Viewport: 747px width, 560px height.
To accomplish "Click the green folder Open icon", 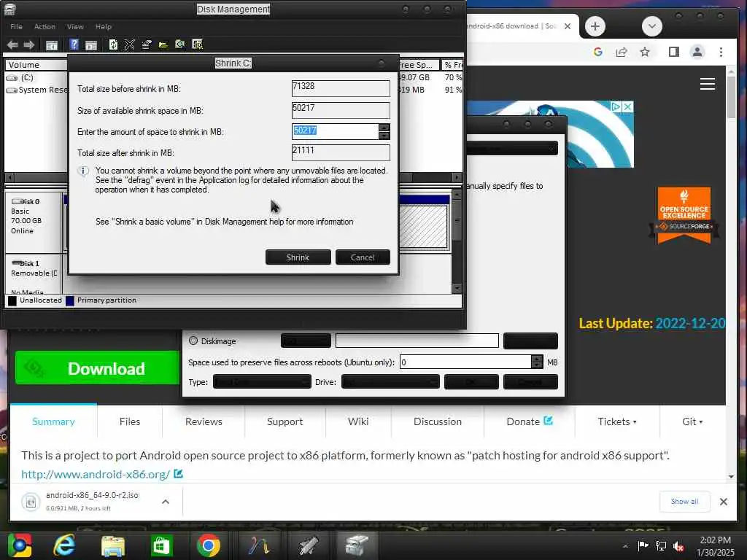I will click(x=163, y=44).
